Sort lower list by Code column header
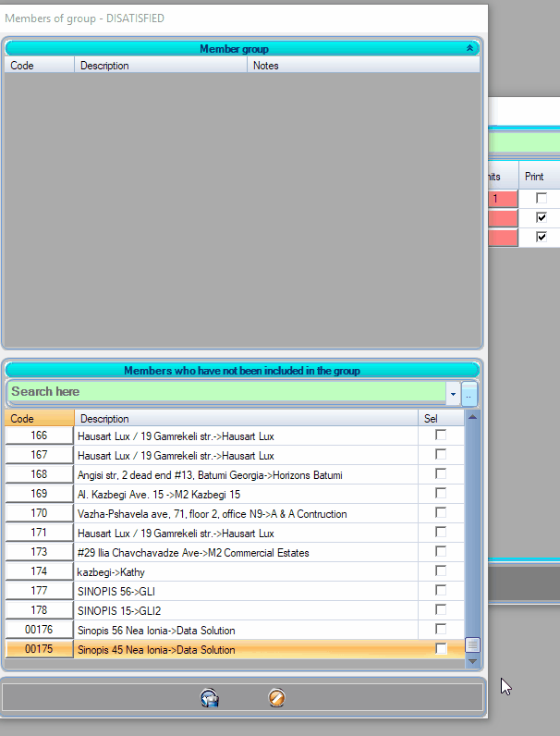This screenshot has width=560, height=736. 39,419
